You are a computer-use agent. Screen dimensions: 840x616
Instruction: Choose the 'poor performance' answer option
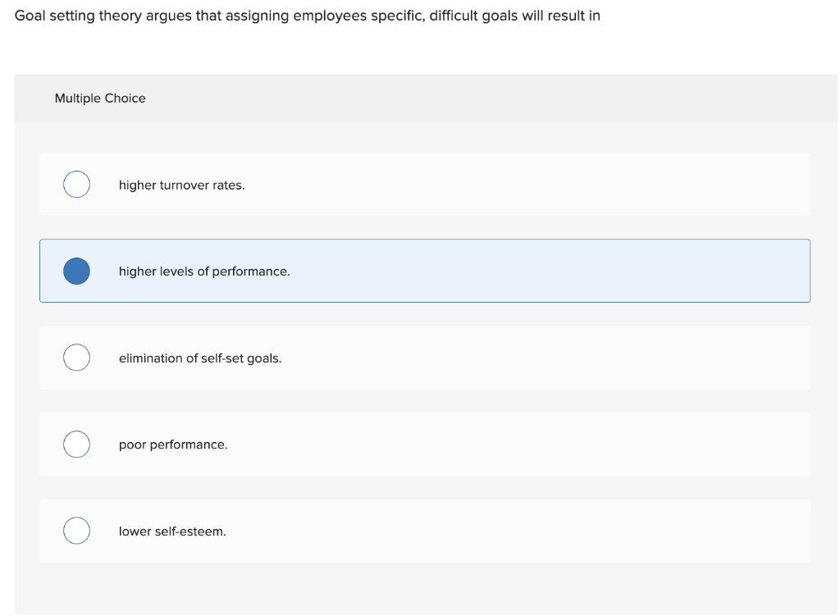point(425,444)
